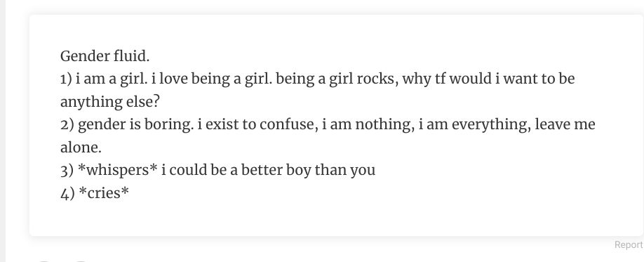Screen dimensions: 644x262
Task: Click the phrase "i exist to confuse,"
Action: pos(258,124)
